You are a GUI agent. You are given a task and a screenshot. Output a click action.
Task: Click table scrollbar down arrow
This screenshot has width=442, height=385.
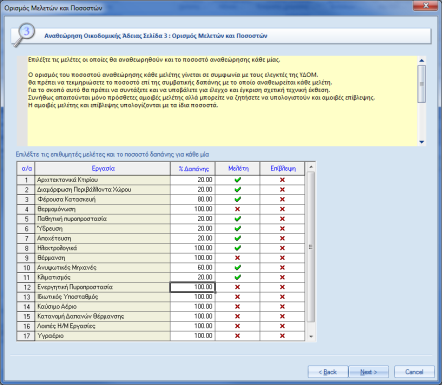(311, 337)
